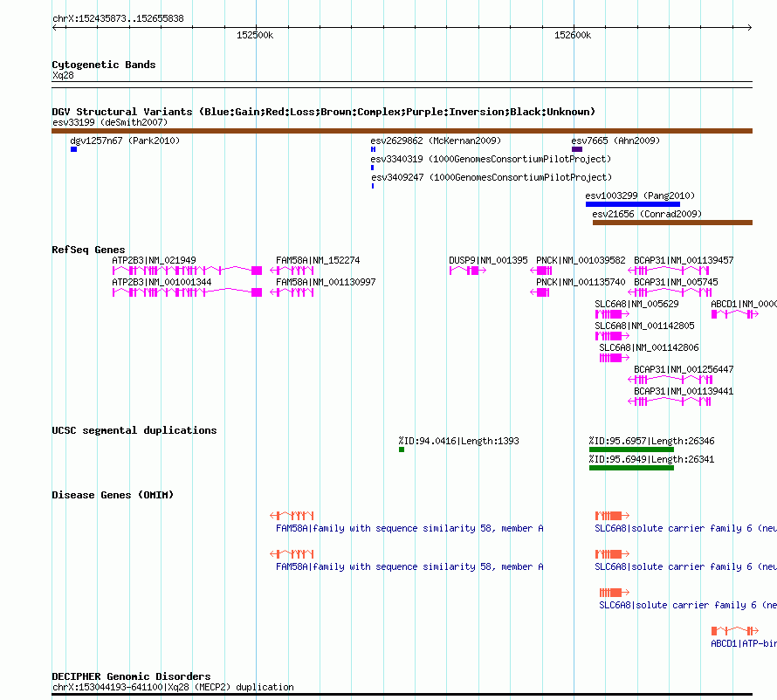Open the first FAM58A family with sequence similarity link

click(x=409, y=528)
